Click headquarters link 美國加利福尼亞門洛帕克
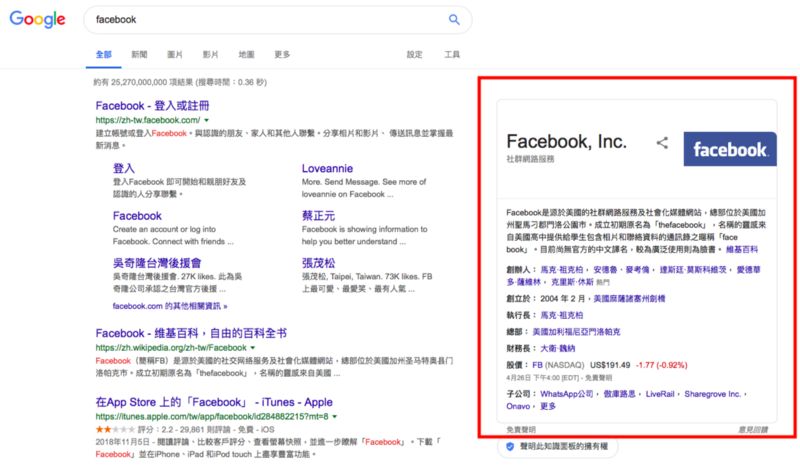This screenshot has width=800, height=471. tap(576, 332)
